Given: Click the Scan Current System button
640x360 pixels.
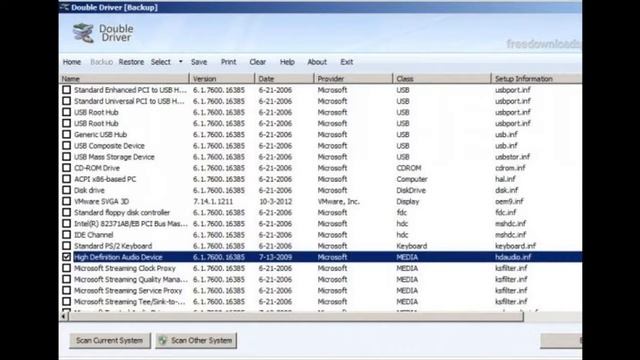Looking at the screenshot, I should pos(109,340).
